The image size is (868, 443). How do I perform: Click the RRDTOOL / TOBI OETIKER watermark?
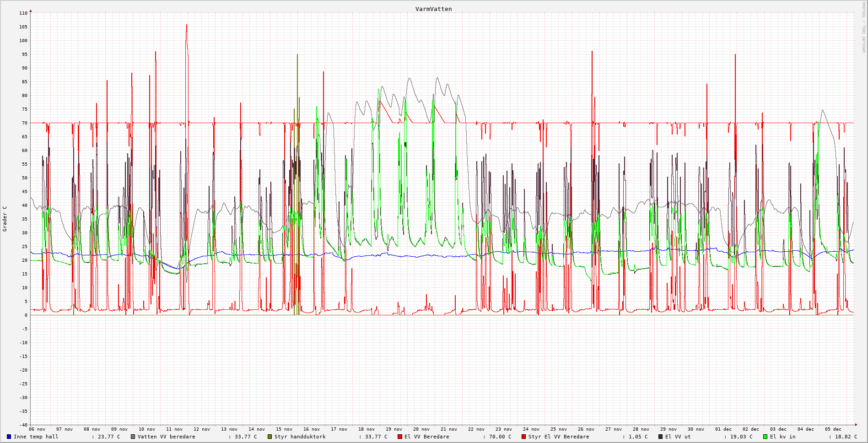click(x=863, y=27)
